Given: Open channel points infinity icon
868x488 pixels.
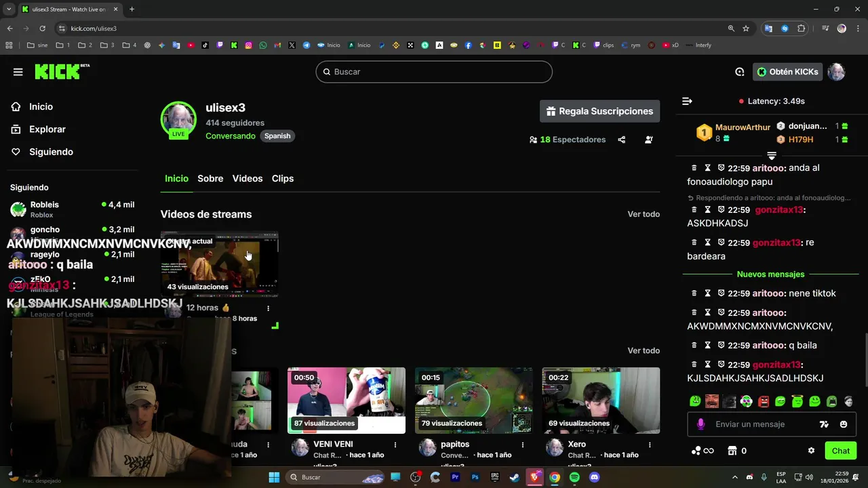Looking at the screenshot, I should 703,451.
